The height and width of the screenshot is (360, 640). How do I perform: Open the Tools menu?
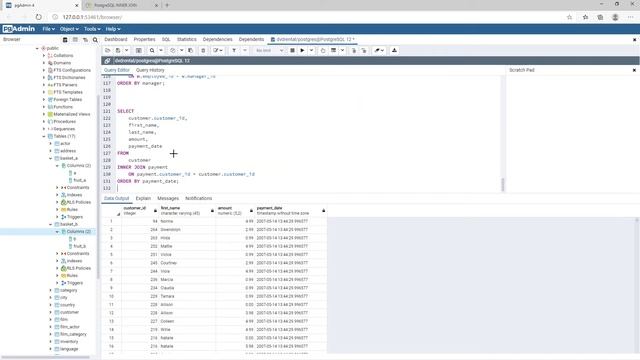[92, 29]
